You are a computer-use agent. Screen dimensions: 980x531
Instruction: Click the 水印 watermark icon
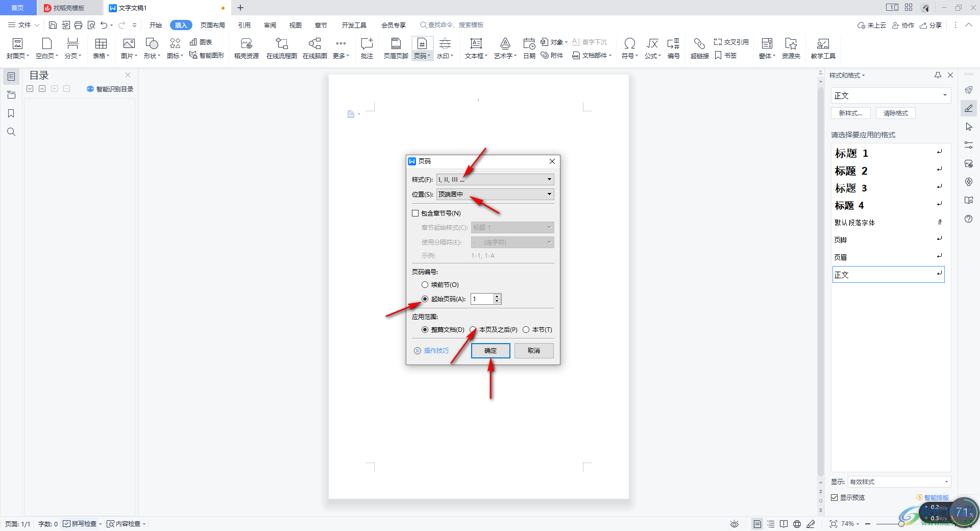445,49
